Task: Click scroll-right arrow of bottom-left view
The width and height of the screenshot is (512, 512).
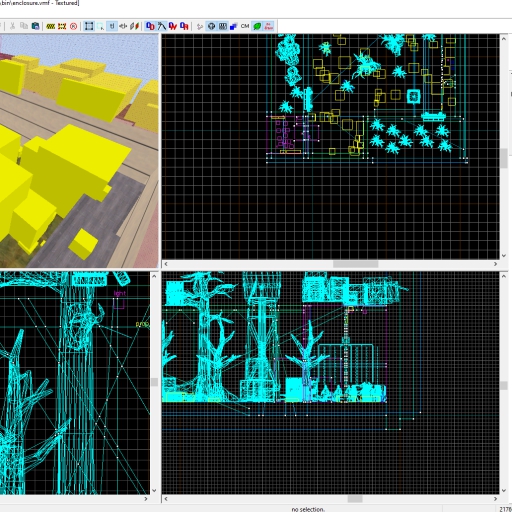Action: coord(146,499)
